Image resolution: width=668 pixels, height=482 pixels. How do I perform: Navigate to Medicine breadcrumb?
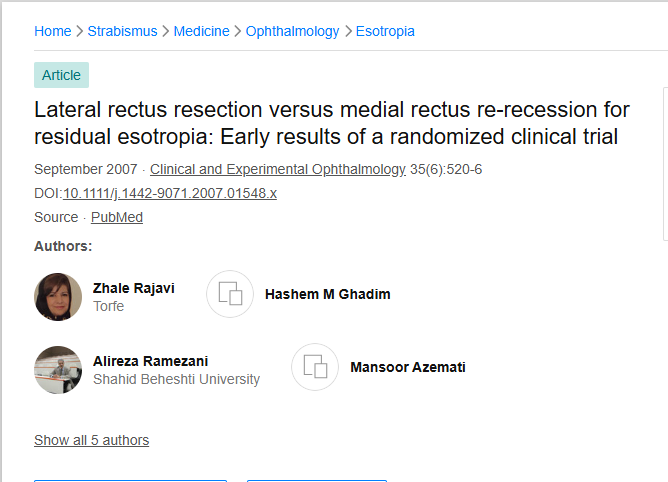(201, 31)
